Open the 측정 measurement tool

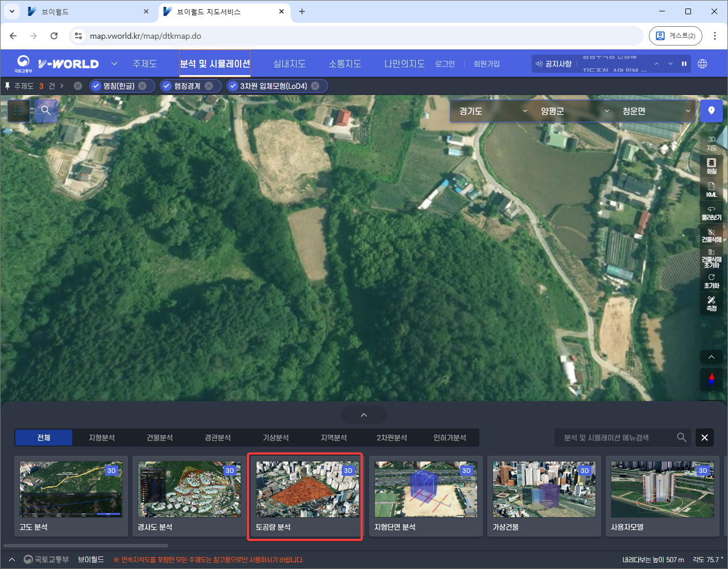point(711,303)
